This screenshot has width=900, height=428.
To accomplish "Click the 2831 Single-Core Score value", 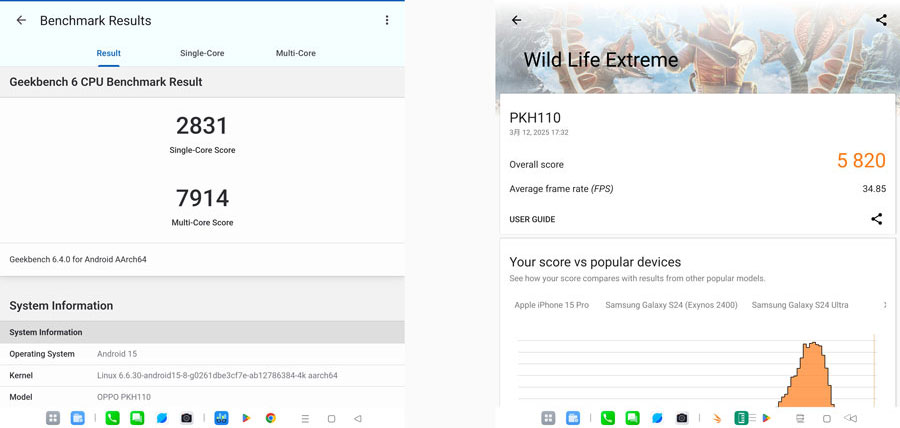I will click(202, 126).
